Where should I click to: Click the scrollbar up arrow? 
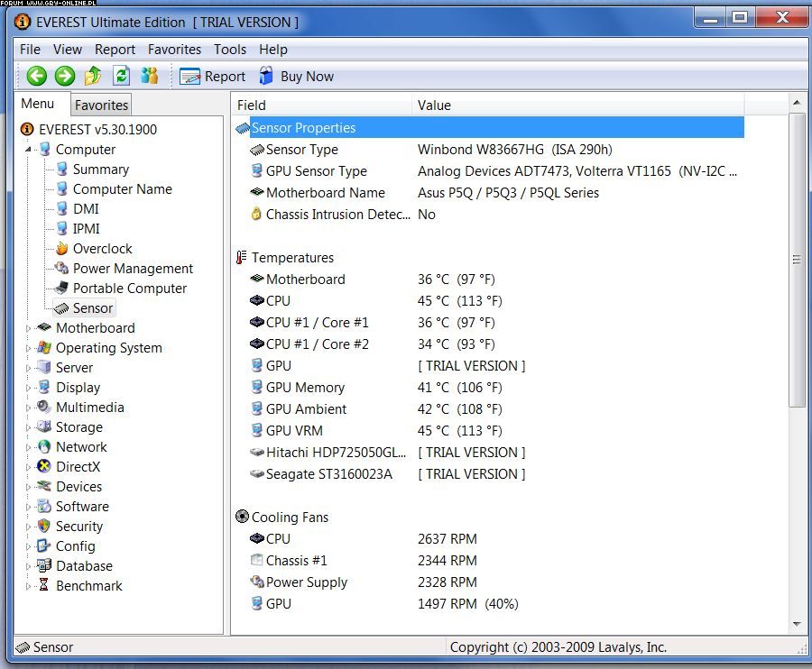coord(797,103)
